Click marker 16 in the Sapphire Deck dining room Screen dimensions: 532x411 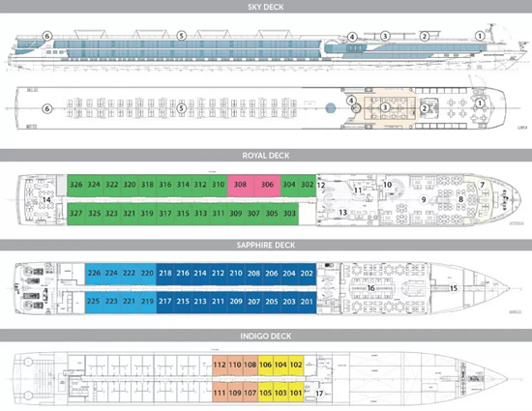click(x=371, y=288)
